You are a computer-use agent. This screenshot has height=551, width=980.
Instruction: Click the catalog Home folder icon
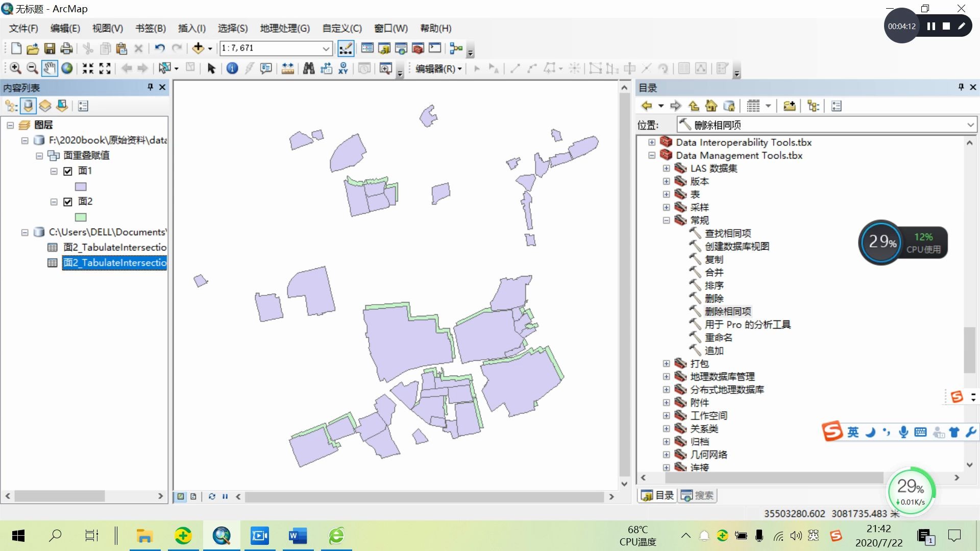pyautogui.click(x=711, y=106)
